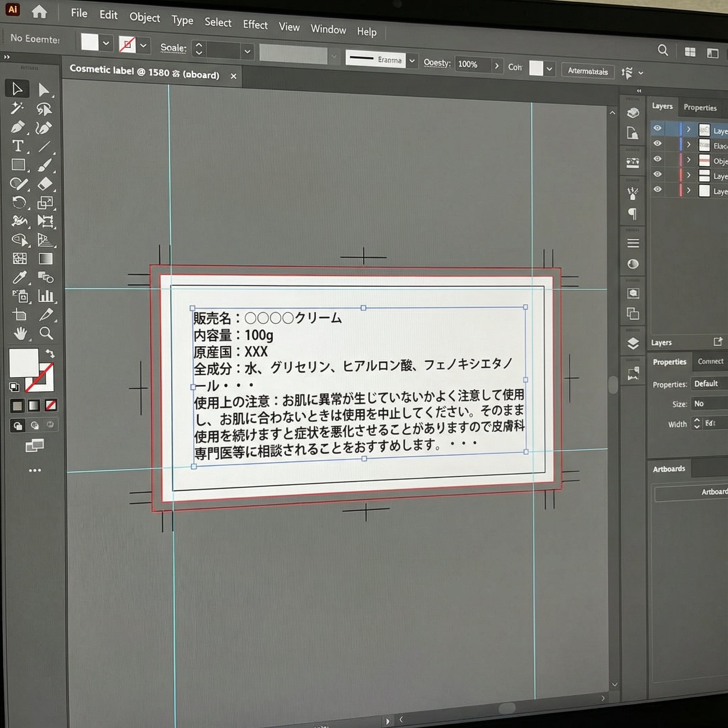Viewport: 728px width, 728px height.
Task: Switch to the Properties tab
Action: pos(700,107)
